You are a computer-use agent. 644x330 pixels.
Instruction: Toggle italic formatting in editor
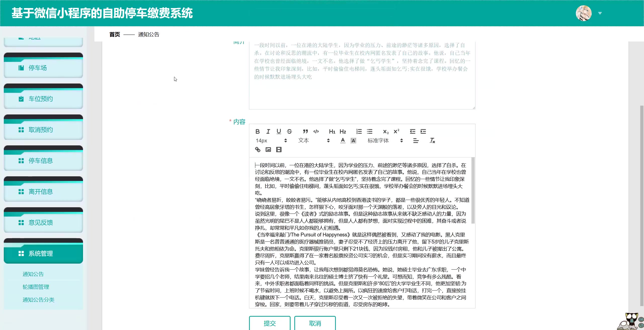[x=268, y=131]
